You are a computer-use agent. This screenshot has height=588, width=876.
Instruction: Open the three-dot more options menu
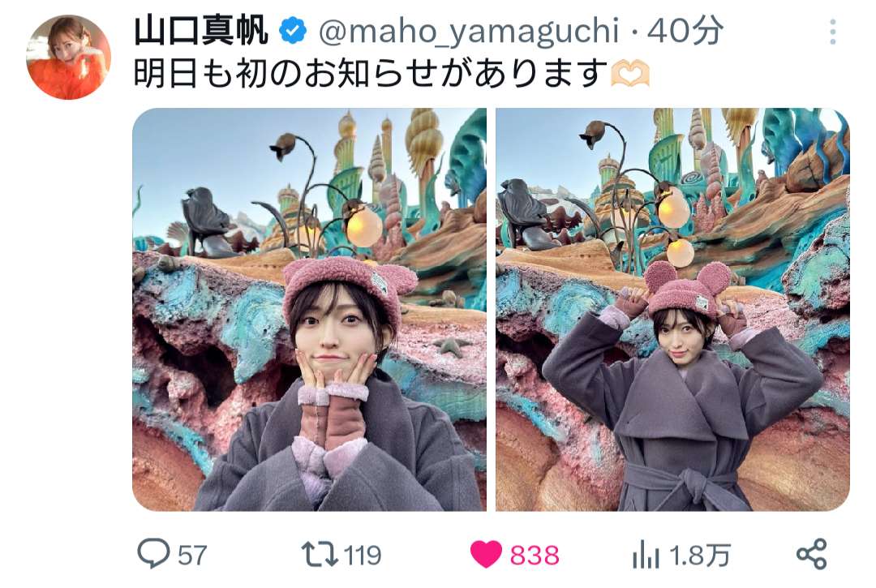(832, 32)
